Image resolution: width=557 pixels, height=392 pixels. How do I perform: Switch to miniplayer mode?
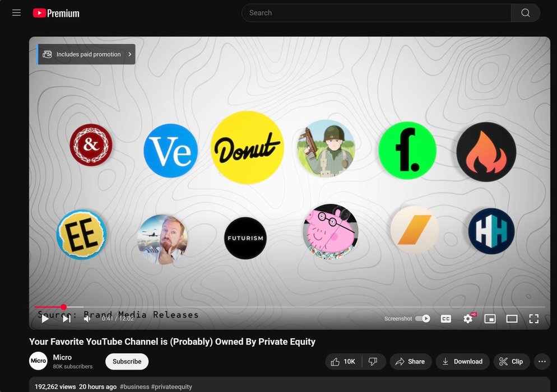pyautogui.click(x=490, y=319)
